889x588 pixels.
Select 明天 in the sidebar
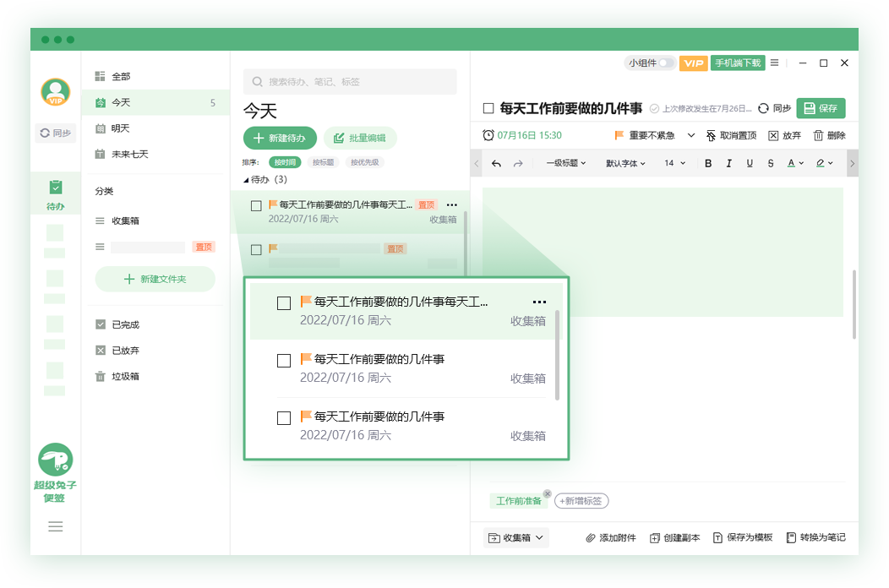click(x=155, y=128)
